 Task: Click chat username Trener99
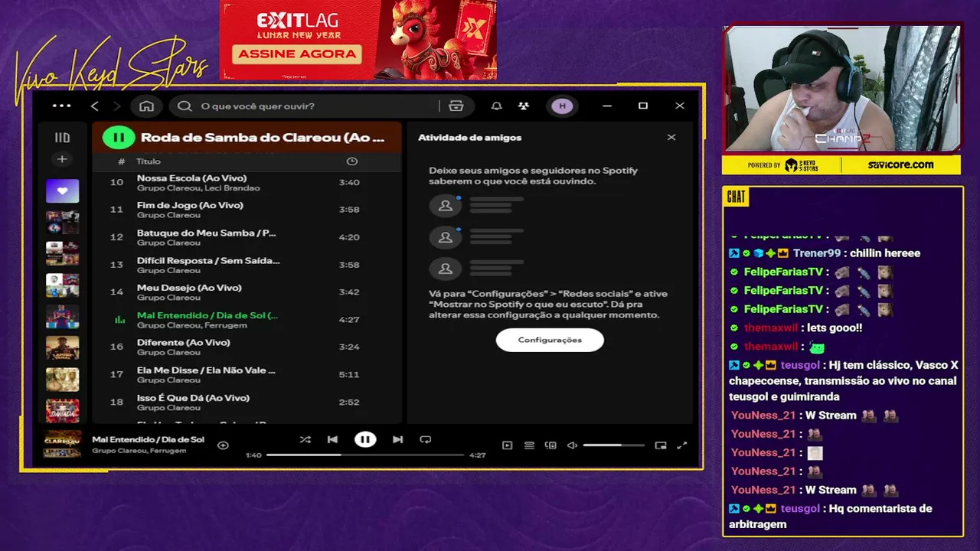point(817,253)
